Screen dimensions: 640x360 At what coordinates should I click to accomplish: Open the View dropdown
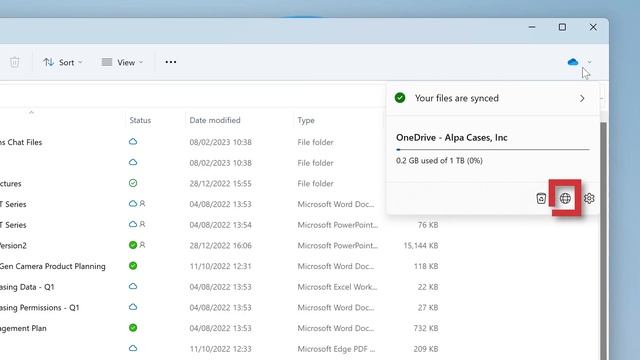click(x=122, y=62)
